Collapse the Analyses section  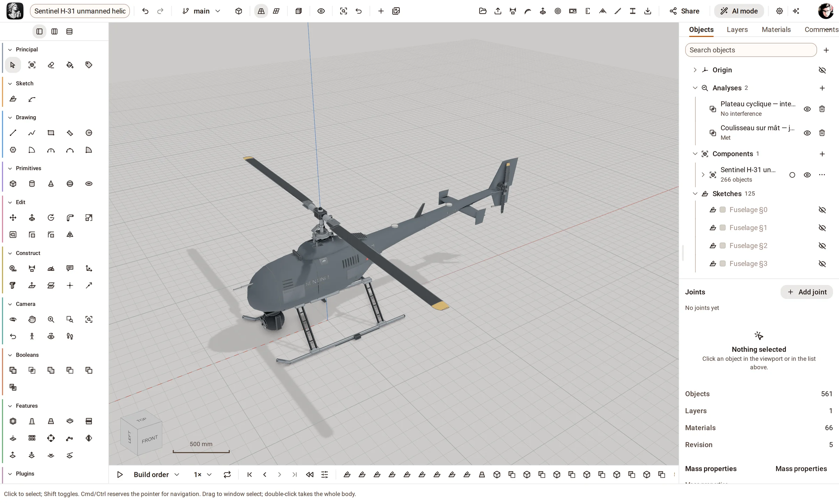695,88
